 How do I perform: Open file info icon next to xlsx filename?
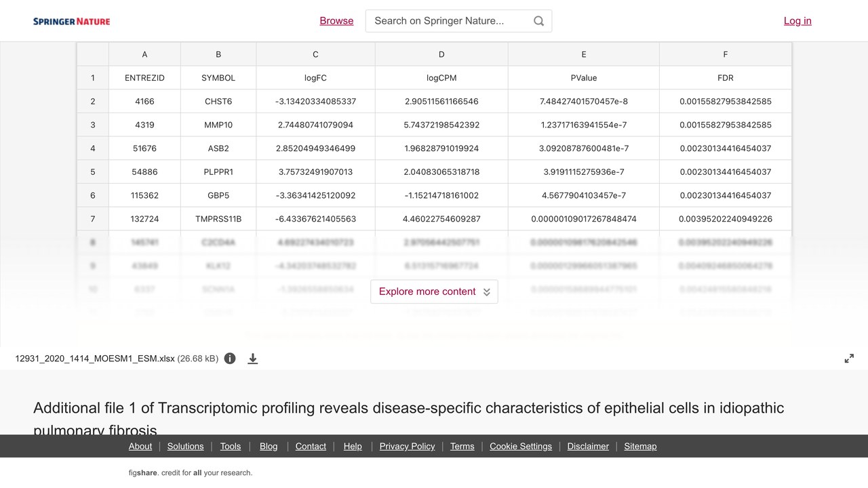click(x=230, y=359)
